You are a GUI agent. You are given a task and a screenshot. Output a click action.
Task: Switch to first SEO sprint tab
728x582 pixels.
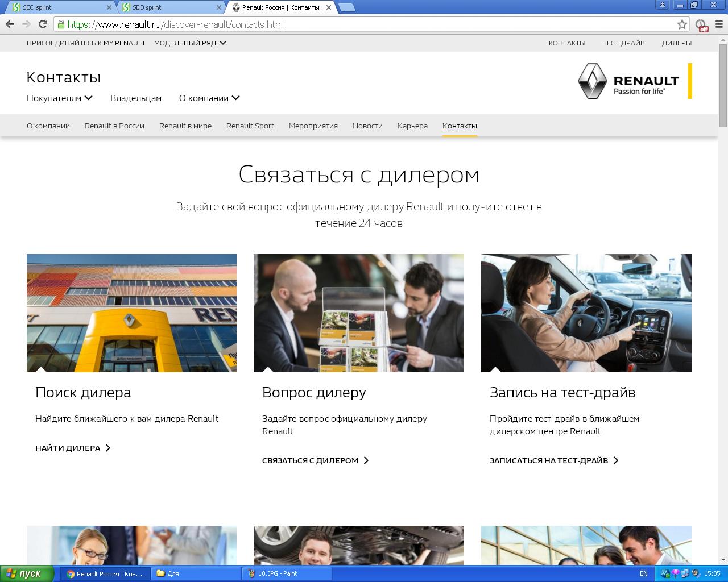[x=60, y=7]
